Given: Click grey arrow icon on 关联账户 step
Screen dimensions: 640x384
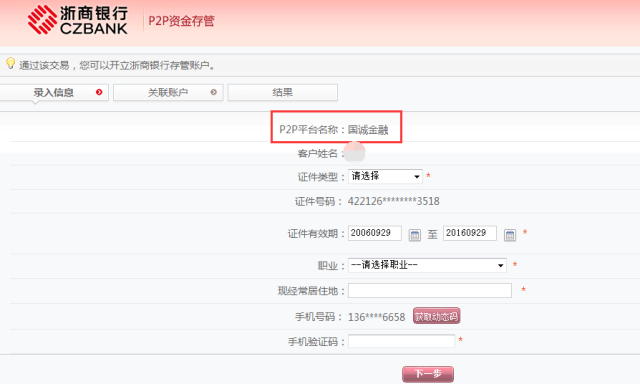Looking at the screenshot, I should point(213,92).
